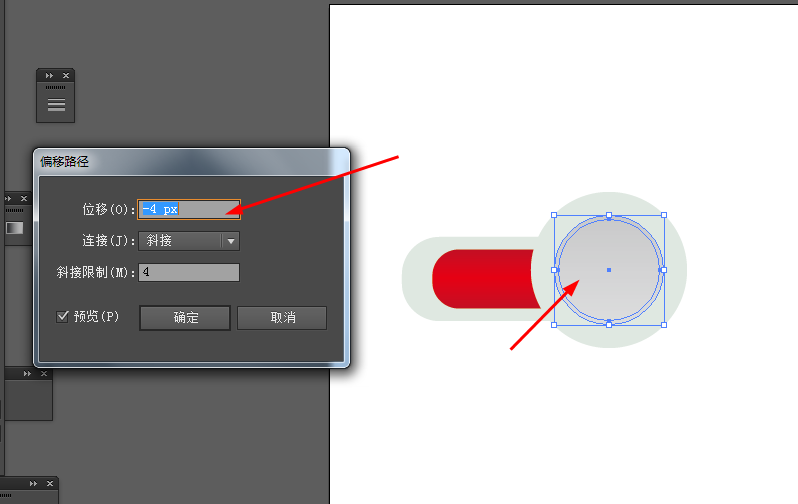798x504 pixels.
Task: Close the bottommost left panel
Action: [x=50, y=484]
